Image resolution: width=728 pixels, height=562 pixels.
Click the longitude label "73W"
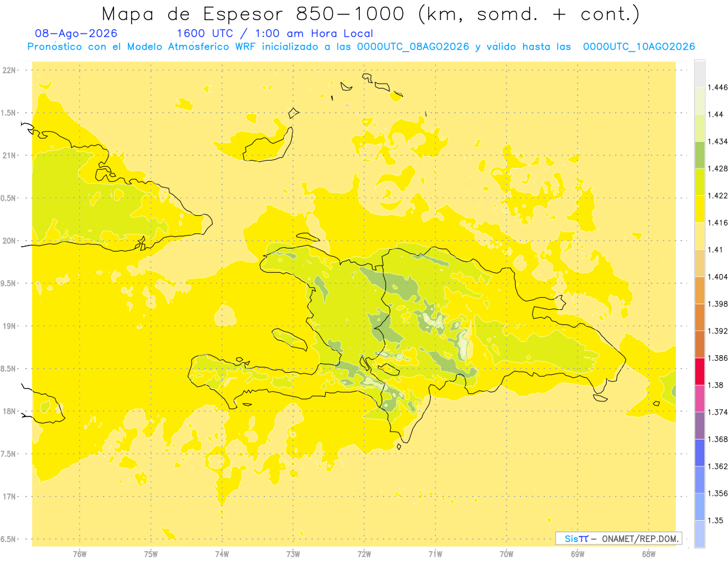[x=293, y=554]
